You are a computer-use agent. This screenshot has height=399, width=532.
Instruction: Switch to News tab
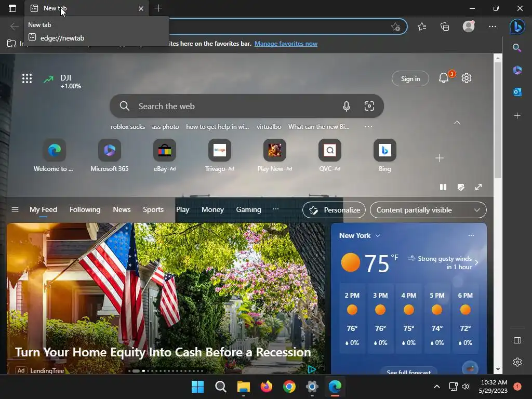pos(122,210)
